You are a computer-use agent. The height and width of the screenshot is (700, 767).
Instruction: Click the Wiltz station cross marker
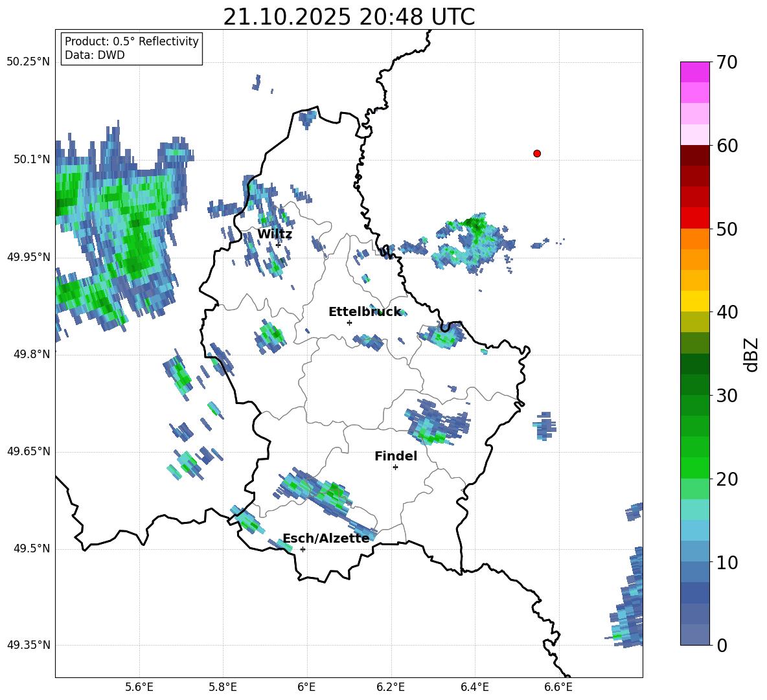coord(279,245)
